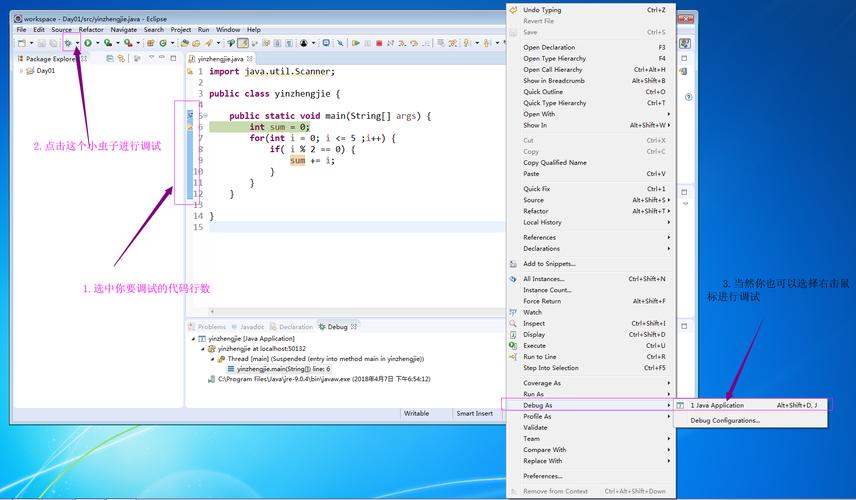Open the Run button dropdown arrow
The width and height of the screenshot is (856, 500).
click(98, 43)
